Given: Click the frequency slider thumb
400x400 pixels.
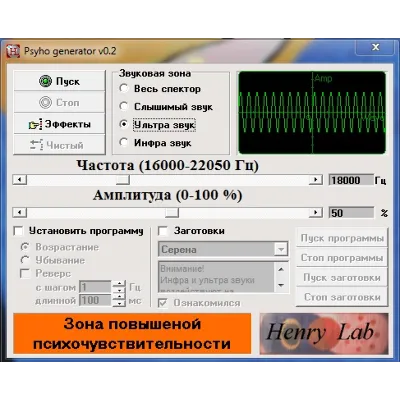Looking at the screenshot, I should pyautogui.click(x=123, y=180).
